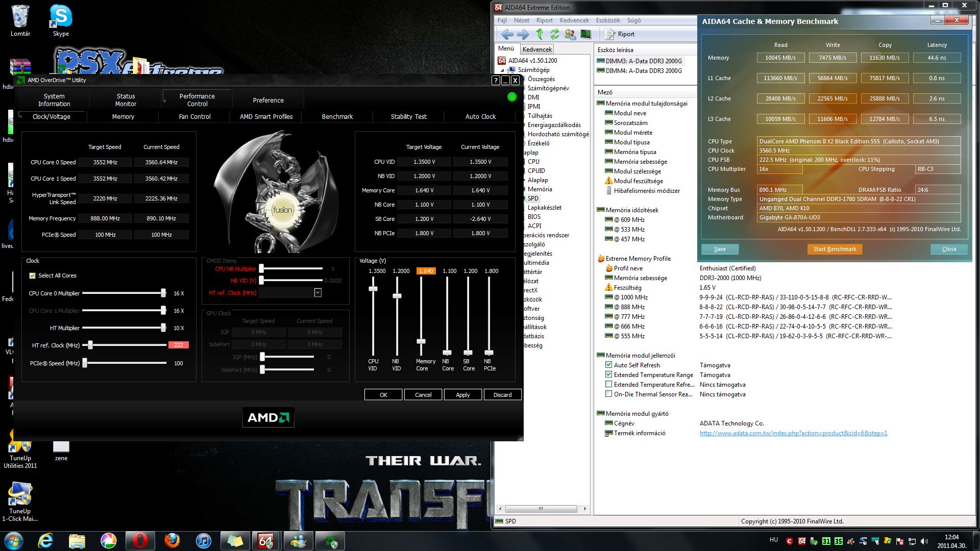980x551 pixels.
Task: Click the Windows Start button
Action: point(13,541)
